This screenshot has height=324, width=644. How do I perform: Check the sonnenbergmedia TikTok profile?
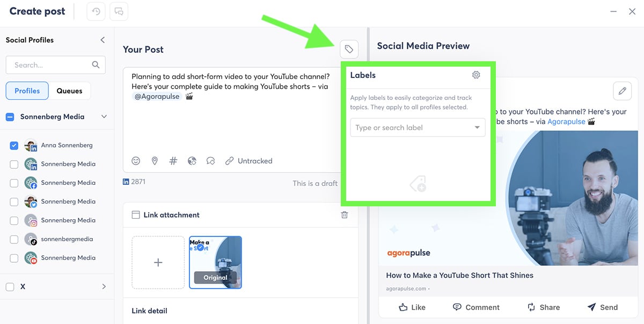click(14, 239)
